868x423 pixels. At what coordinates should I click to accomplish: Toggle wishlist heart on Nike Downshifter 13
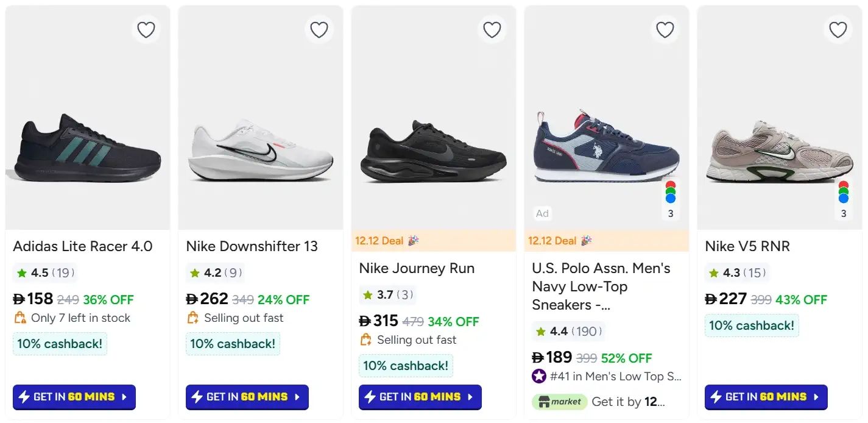(319, 30)
